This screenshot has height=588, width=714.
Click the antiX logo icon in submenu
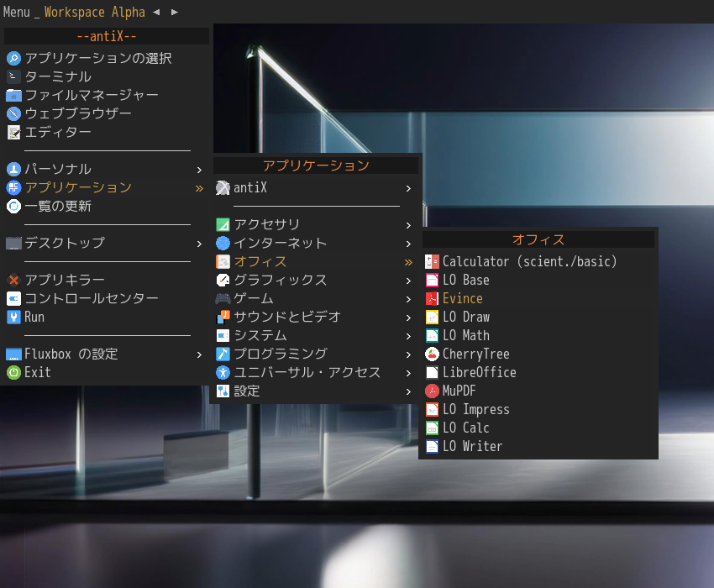pyautogui.click(x=223, y=187)
